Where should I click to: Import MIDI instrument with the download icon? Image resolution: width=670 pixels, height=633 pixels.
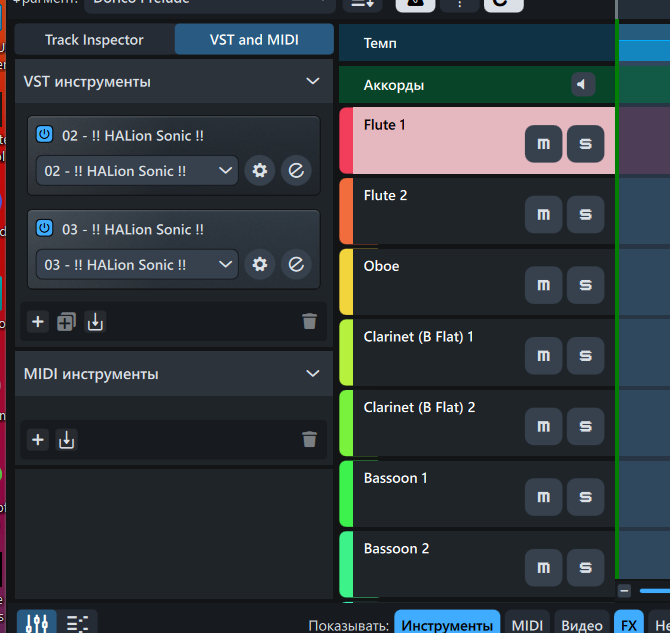point(66,439)
